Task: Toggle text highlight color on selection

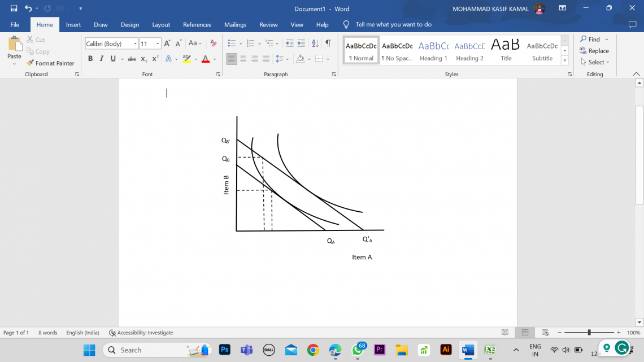Action: pos(186,58)
